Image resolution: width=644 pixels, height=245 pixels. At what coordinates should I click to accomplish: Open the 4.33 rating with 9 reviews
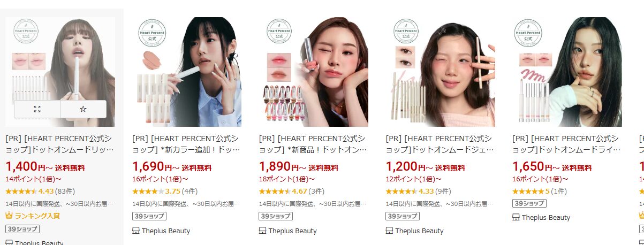pos(419,191)
